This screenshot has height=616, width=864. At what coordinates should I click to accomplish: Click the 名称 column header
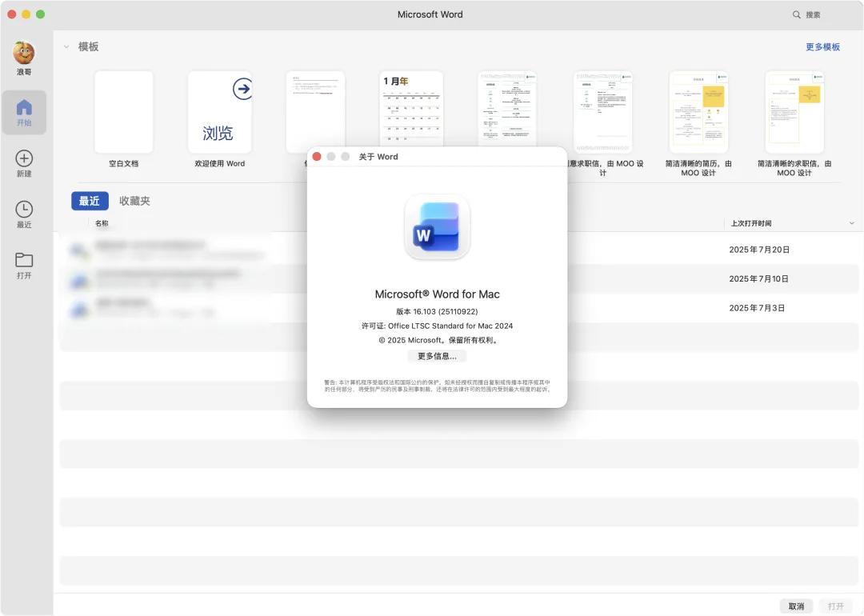(x=102, y=223)
